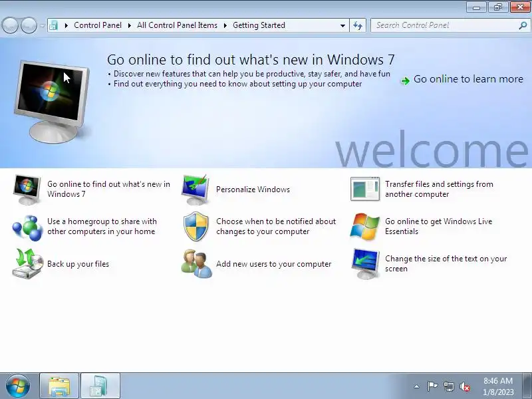Click the shield icon for notification settings

coord(196,226)
